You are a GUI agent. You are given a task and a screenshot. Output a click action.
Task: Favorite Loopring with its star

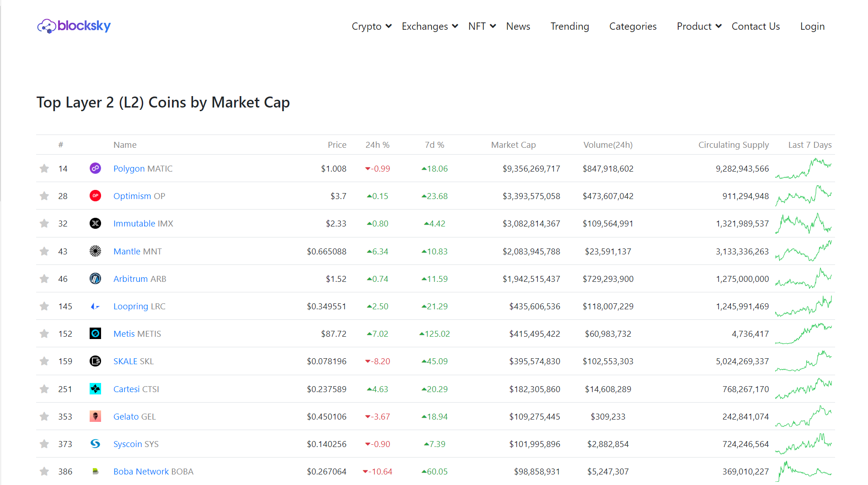44,306
